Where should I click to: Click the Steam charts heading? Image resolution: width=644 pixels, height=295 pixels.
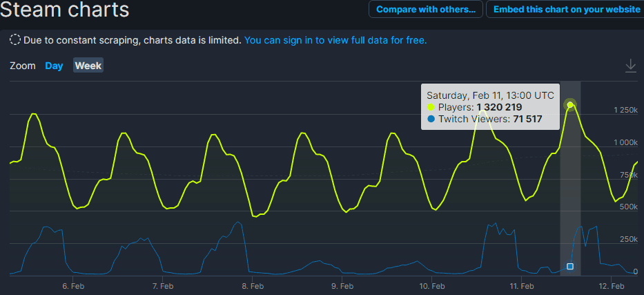point(64,10)
